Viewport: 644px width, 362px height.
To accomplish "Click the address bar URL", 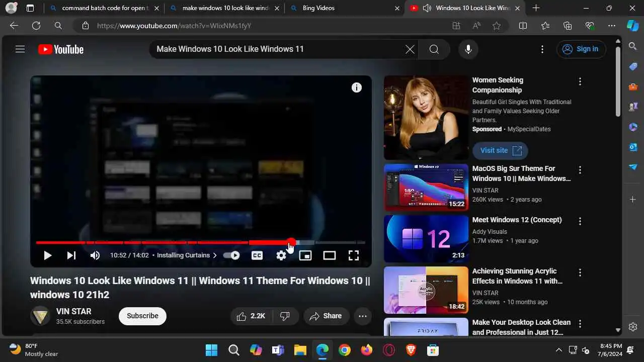I will (174, 26).
